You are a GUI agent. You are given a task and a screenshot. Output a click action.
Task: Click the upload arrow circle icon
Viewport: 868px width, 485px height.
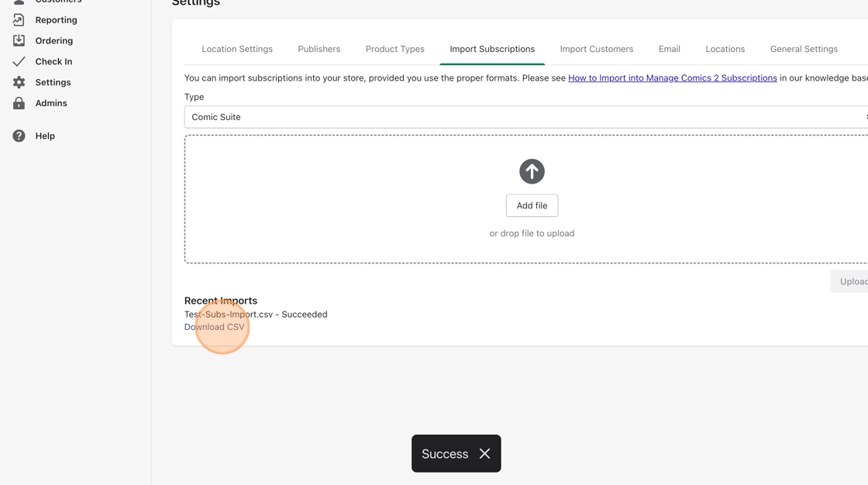pos(532,172)
